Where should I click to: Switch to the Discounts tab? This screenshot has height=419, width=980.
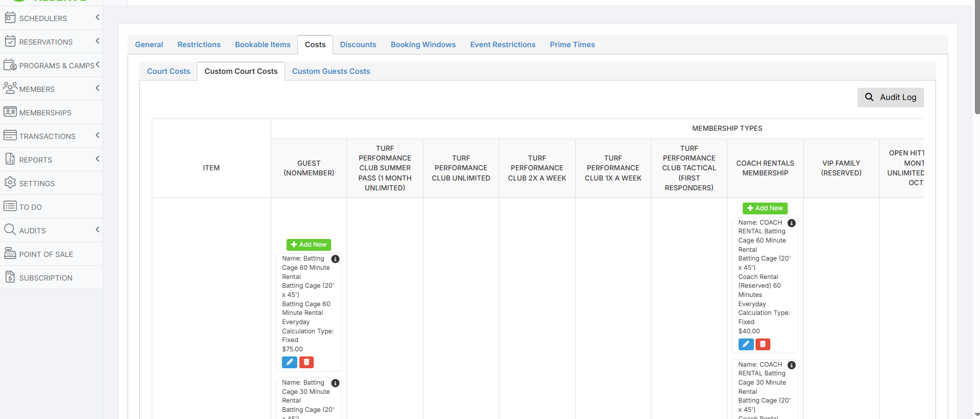pyautogui.click(x=358, y=45)
